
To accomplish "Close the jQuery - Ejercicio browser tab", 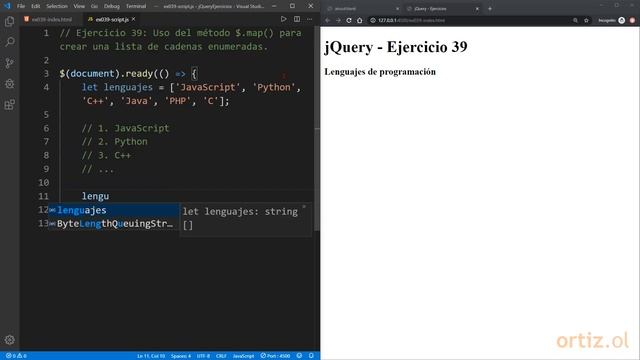I will click(x=477, y=9).
